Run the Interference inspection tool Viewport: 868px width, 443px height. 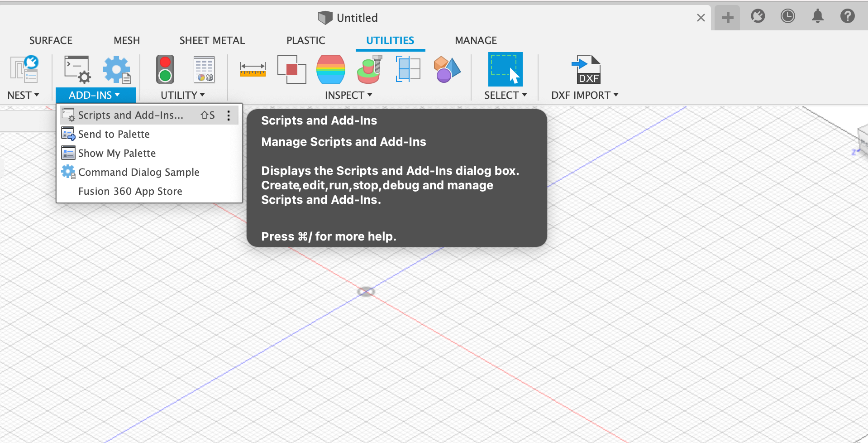(291, 69)
